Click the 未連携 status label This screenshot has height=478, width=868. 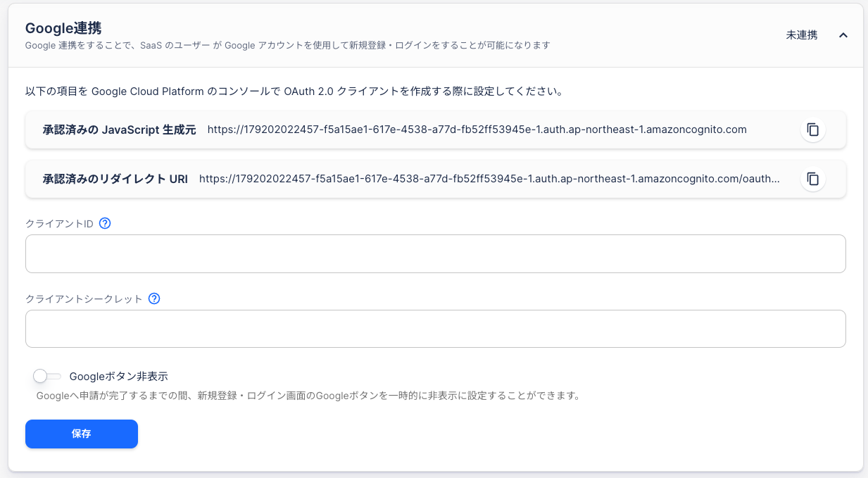tap(802, 35)
